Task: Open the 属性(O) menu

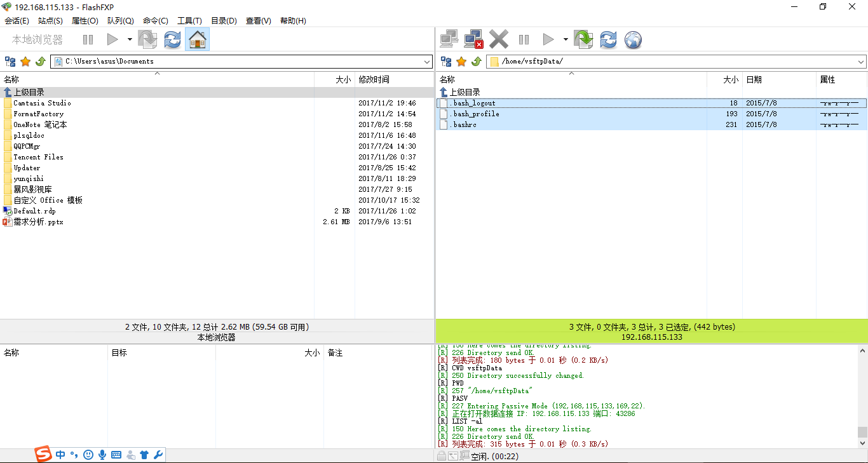Action: pyautogui.click(x=85, y=21)
